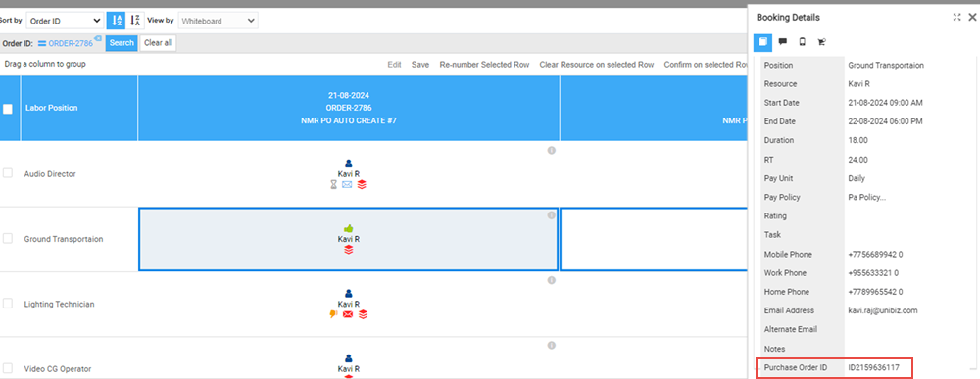Click the red envelope icon for Lighting Technician

point(348,314)
